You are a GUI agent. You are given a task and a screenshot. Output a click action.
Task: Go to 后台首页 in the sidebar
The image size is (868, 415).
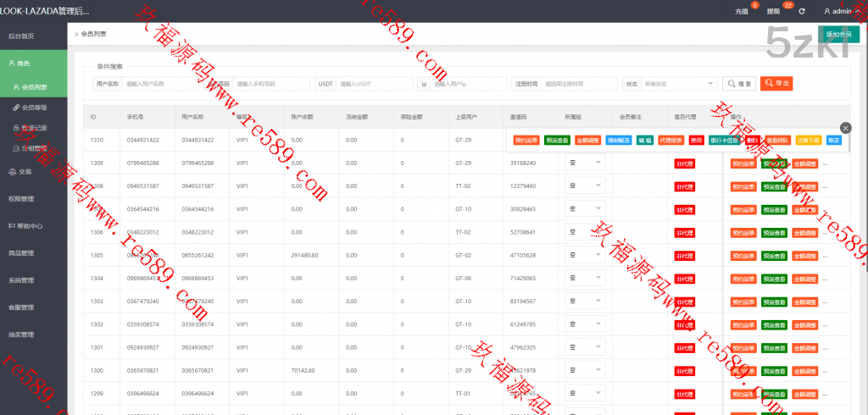tap(22, 36)
